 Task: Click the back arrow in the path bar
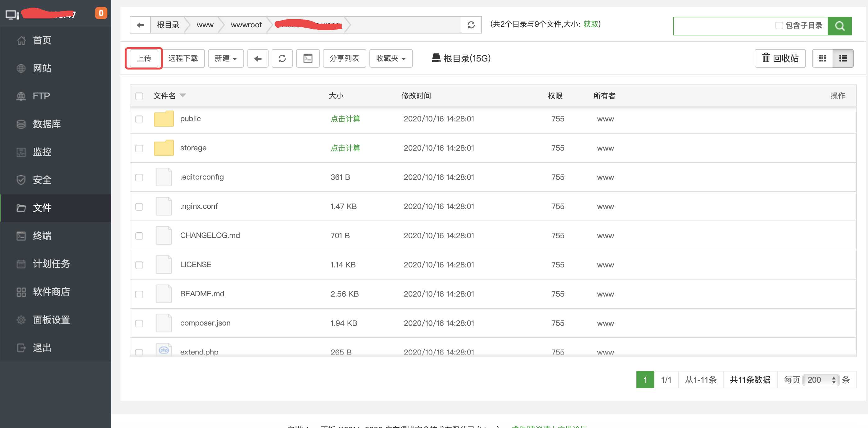click(x=140, y=25)
